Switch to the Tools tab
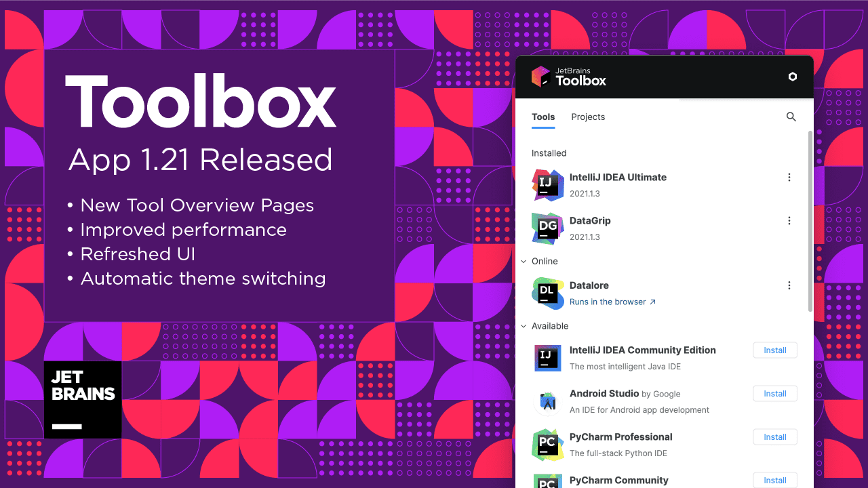 click(x=543, y=117)
